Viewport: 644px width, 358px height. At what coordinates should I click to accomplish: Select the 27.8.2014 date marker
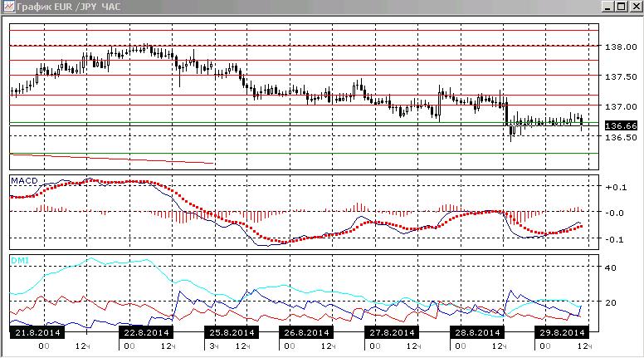(392, 332)
